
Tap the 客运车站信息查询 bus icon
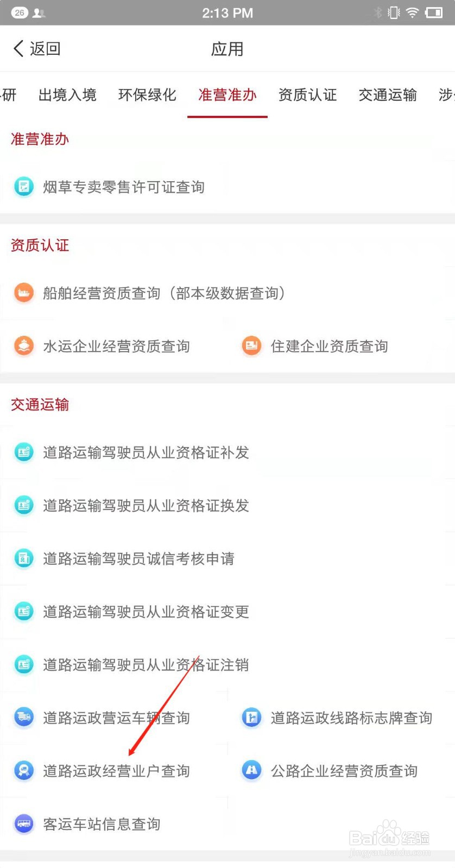pyautogui.click(x=24, y=824)
